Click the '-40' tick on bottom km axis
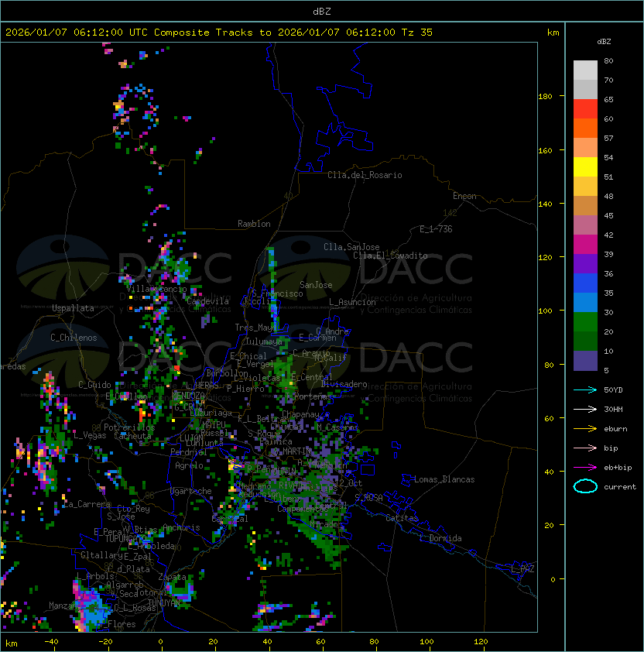 [51, 642]
